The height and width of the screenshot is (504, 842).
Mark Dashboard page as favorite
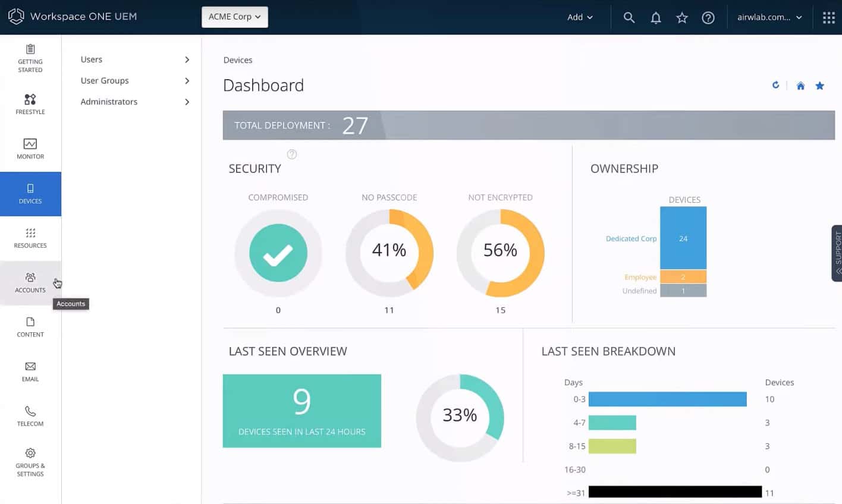(x=820, y=86)
